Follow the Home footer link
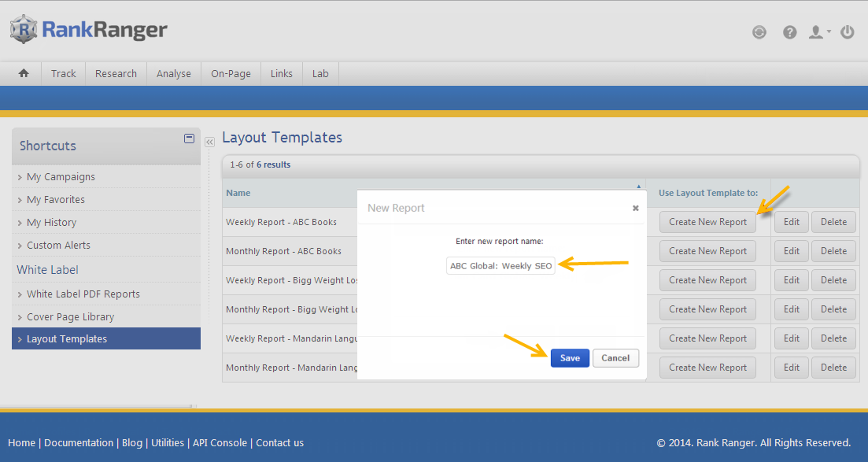This screenshot has width=868, height=462. pyautogui.click(x=21, y=442)
